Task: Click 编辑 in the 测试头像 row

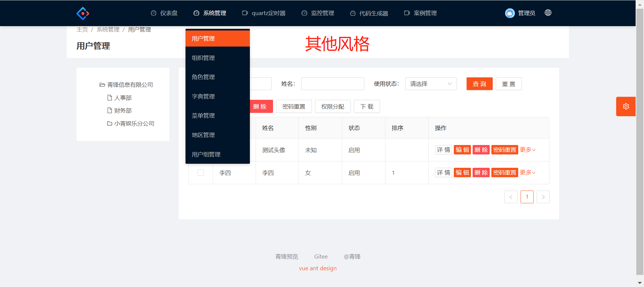Action: [x=462, y=150]
